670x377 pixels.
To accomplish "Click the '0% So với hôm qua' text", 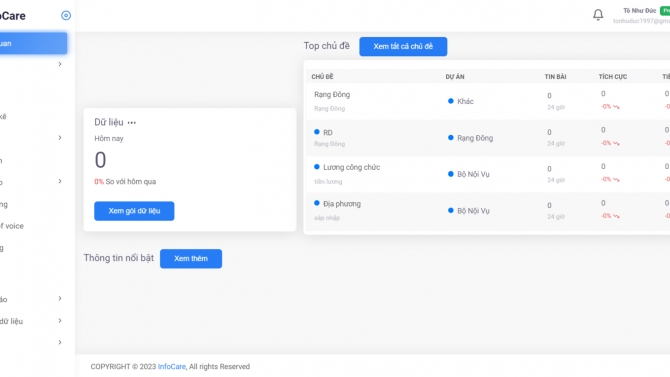I will [x=125, y=182].
